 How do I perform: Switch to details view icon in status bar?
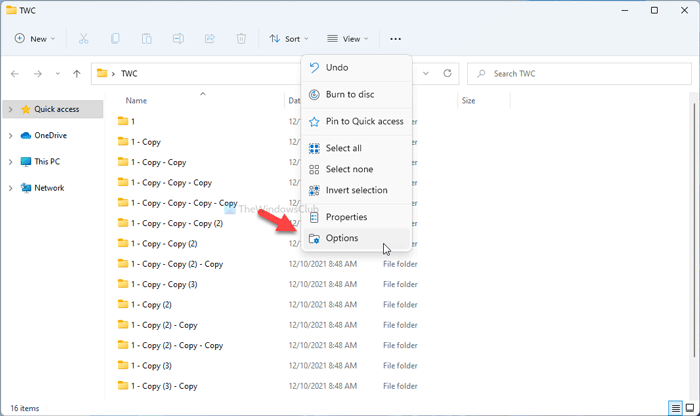[x=675, y=408]
